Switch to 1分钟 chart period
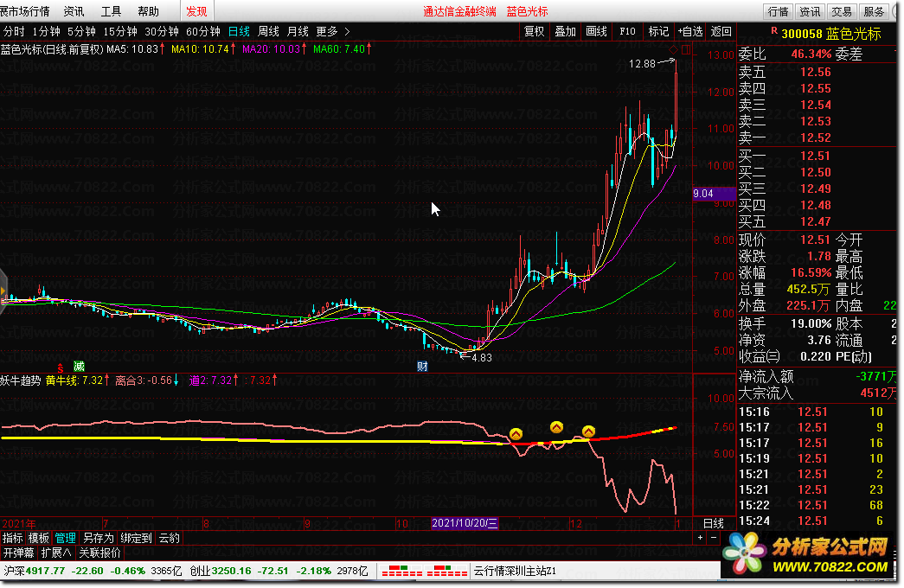The height and width of the screenshot is (588, 904). point(46,32)
